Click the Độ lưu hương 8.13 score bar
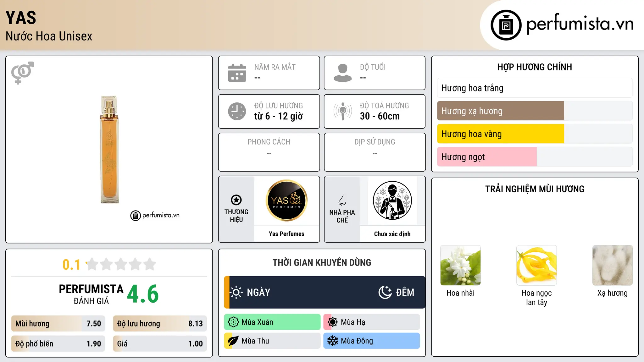644x362 pixels. tap(160, 324)
